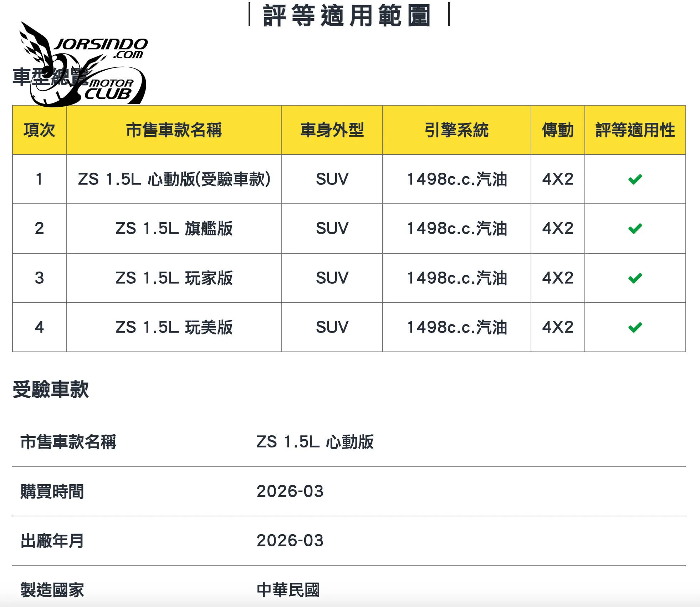
Task: Click the 車身外型 column header
Action: (332, 130)
